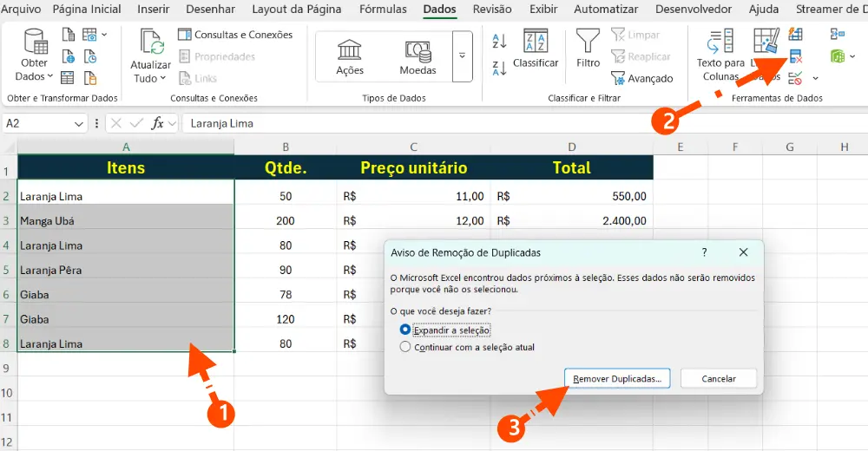Click the Consolidate arrow-box icon
The image size is (868, 451).
(837, 35)
